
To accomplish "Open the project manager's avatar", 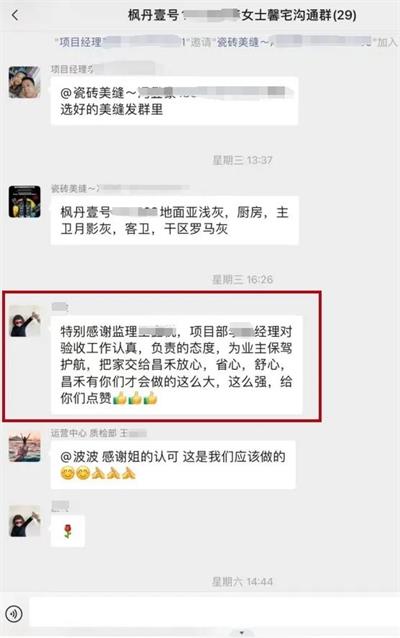I will tap(24, 82).
